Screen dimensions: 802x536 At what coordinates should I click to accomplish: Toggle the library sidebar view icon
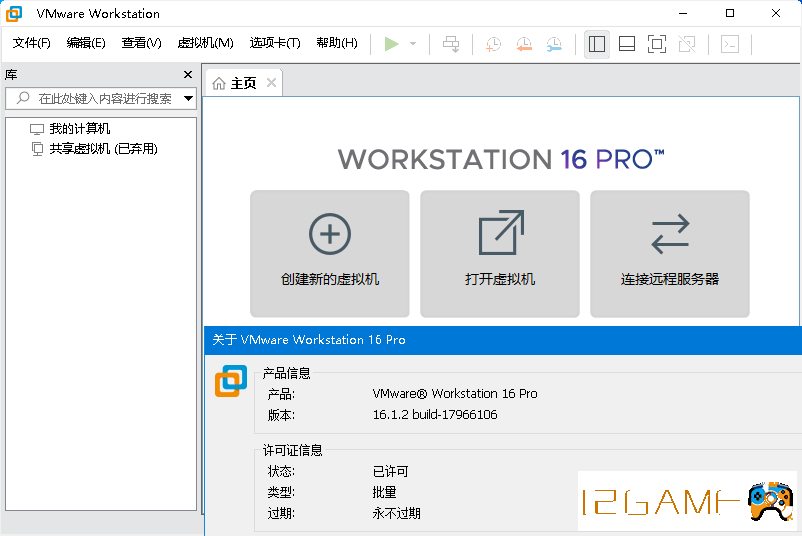pyautogui.click(x=597, y=44)
